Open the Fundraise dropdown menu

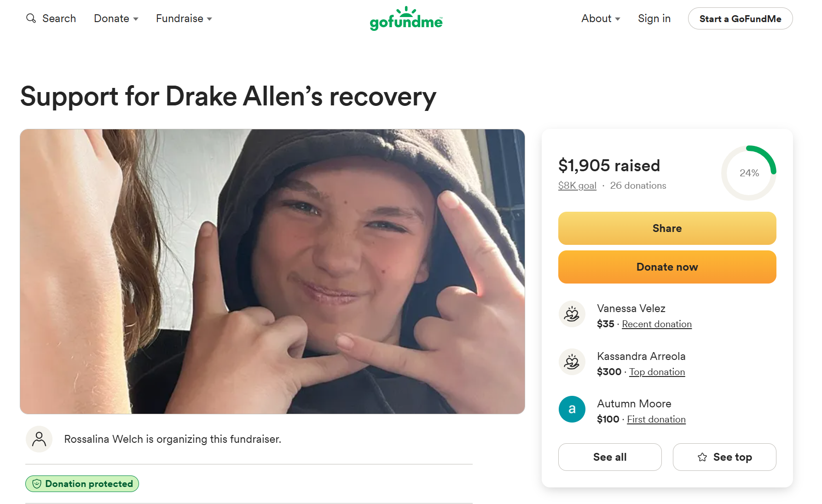184,18
